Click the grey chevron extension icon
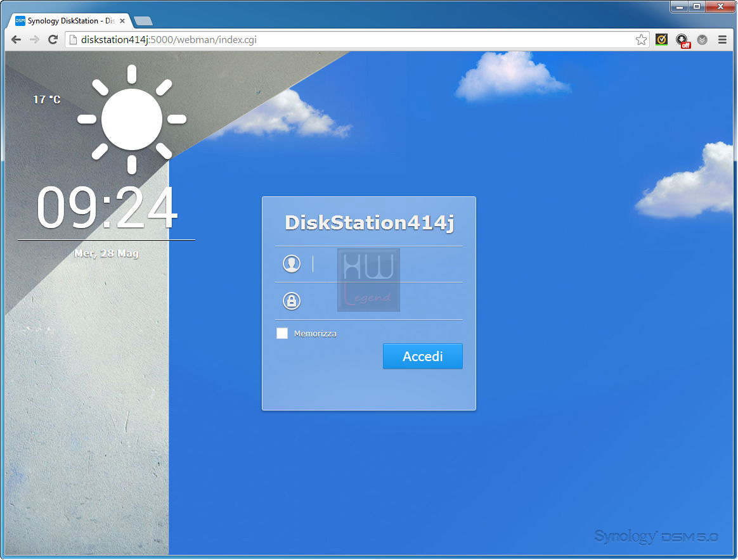The image size is (738, 560). click(702, 40)
